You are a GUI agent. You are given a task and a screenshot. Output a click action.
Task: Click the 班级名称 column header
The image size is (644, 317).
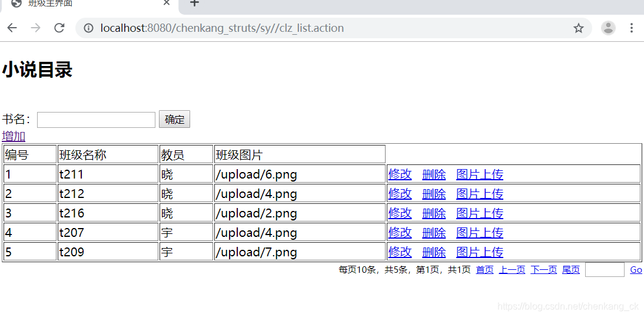(108, 154)
